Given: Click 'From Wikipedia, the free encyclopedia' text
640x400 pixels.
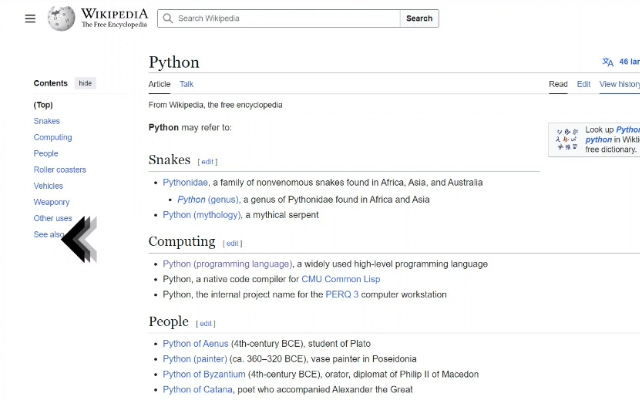Looking at the screenshot, I should point(215,105).
